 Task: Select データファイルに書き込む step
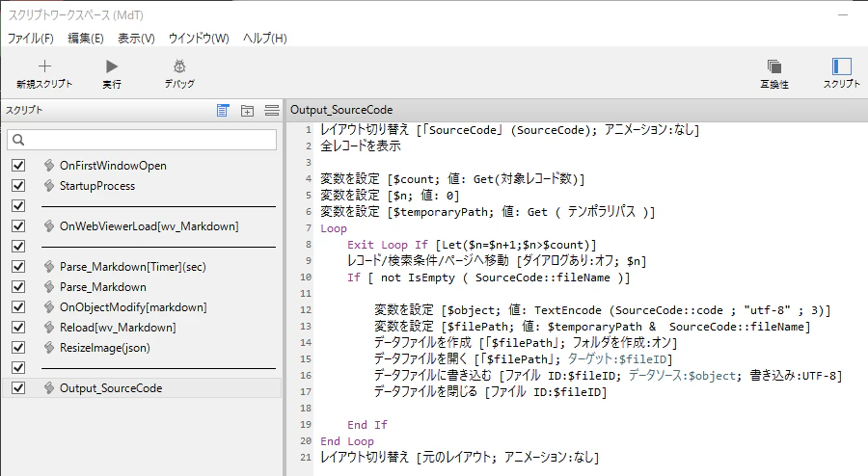[609, 376]
